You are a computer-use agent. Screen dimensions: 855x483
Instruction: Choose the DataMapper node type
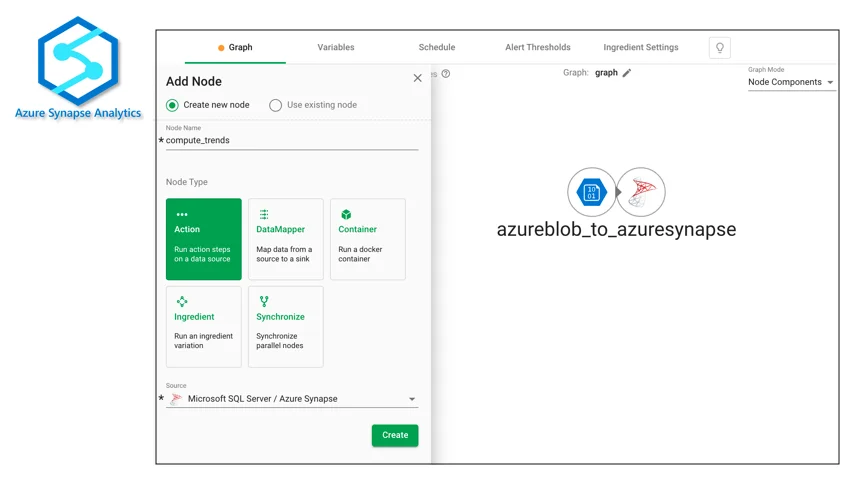[x=286, y=239]
